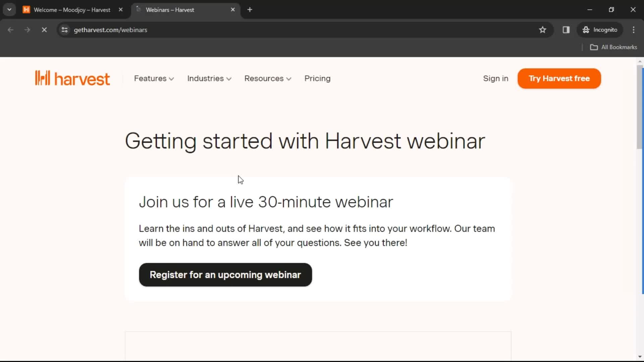
Task: Click the new tab plus icon
Action: point(250,10)
